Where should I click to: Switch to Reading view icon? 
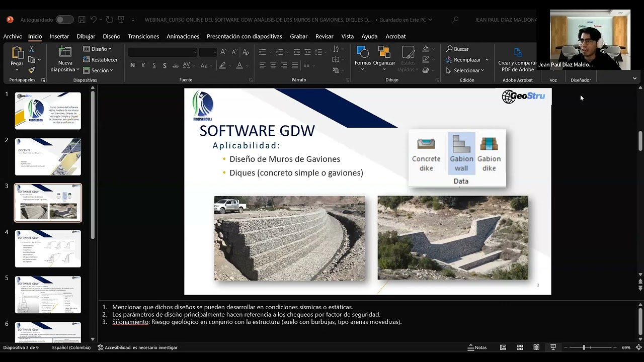pos(536,347)
